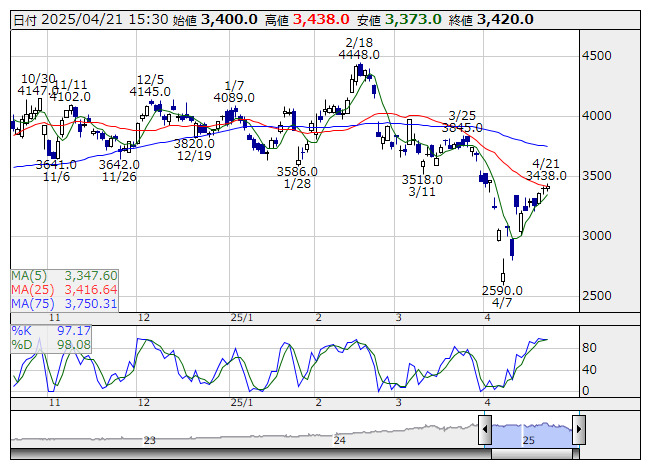Click the highlighted range in the overview strip
The width and height of the screenshot is (653, 470).
point(532,434)
